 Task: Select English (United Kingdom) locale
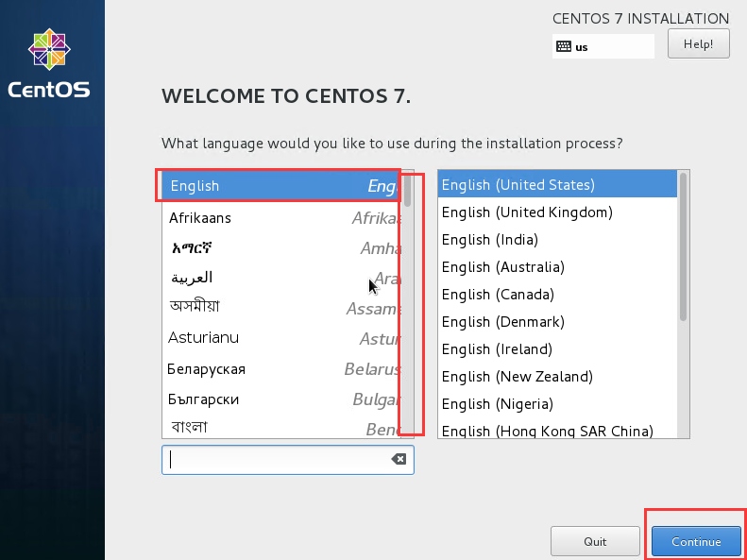click(x=557, y=212)
